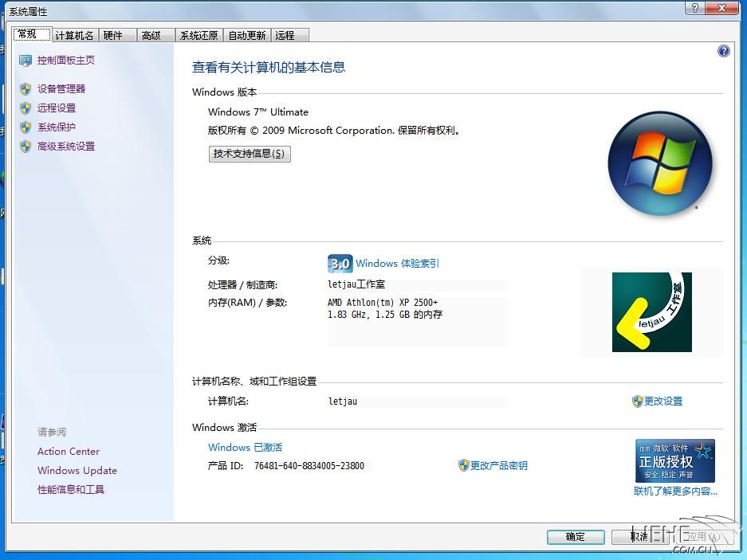Click the Windows 7 Ultimate edition text
The height and width of the screenshot is (560, 747).
point(258,112)
